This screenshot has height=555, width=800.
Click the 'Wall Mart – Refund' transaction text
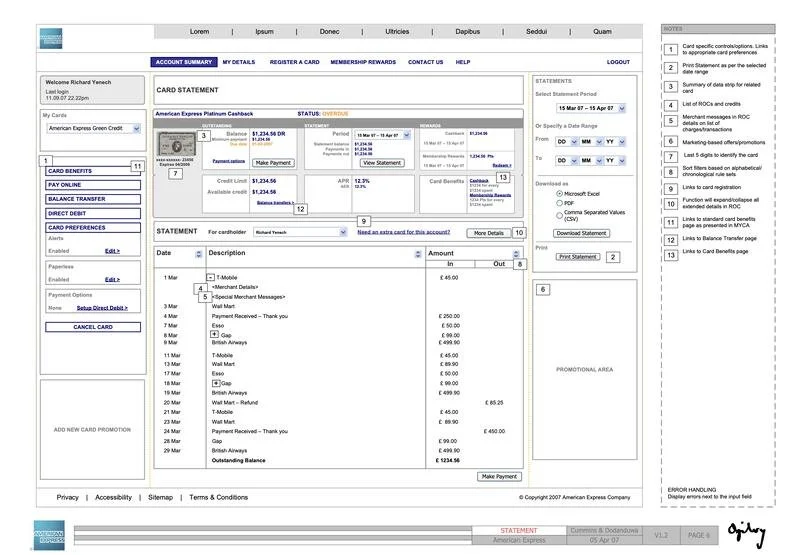pos(235,402)
